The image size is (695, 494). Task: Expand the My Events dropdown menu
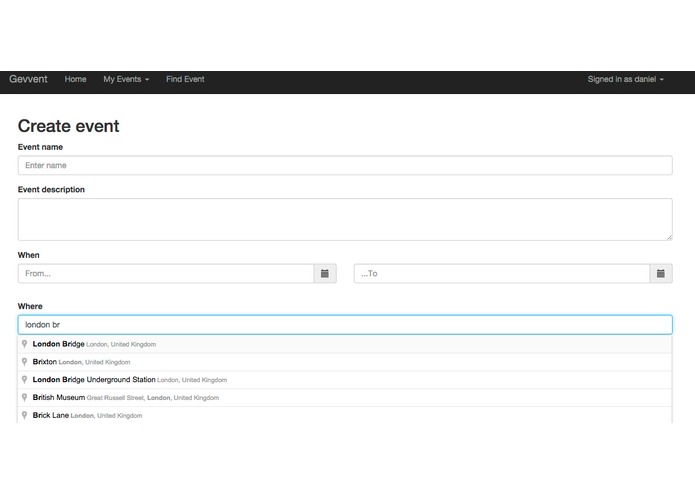pos(126,79)
